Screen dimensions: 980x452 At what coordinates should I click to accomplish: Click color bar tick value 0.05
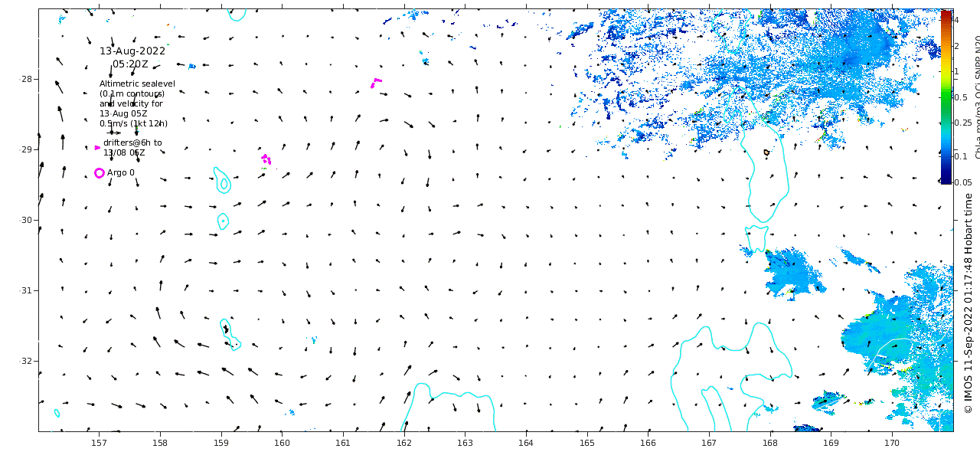[x=962, y=182]
